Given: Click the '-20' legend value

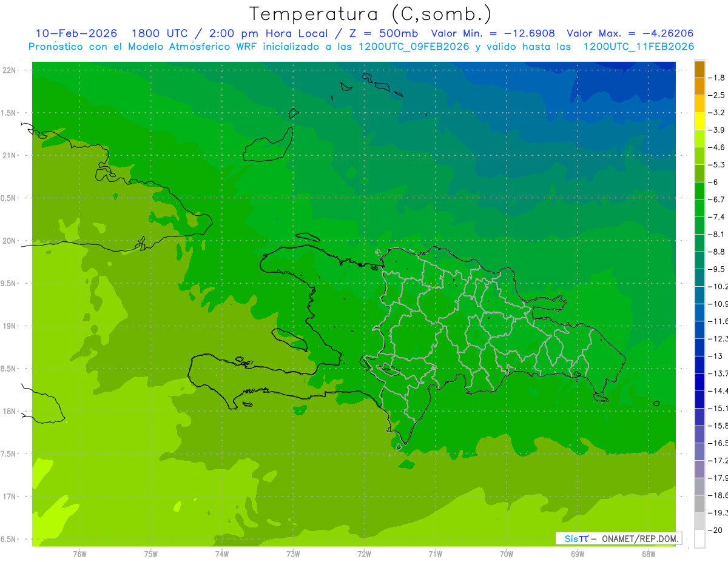Looking at the screenshot, I should click(715, 530).
